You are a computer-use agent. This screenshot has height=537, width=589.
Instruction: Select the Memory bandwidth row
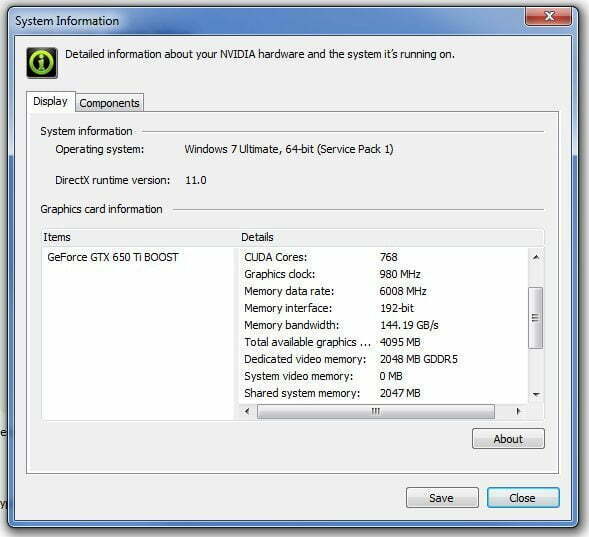[x=383, y=325]
